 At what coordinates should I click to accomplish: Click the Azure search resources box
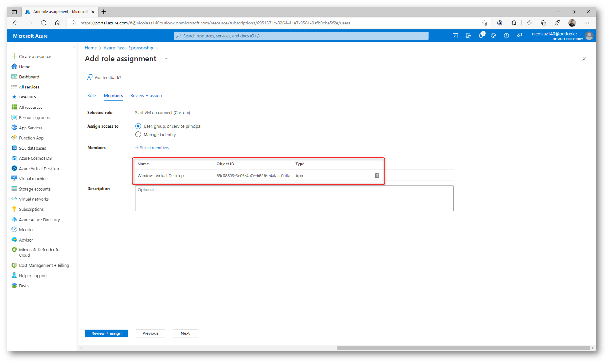(x=301, y=36)
